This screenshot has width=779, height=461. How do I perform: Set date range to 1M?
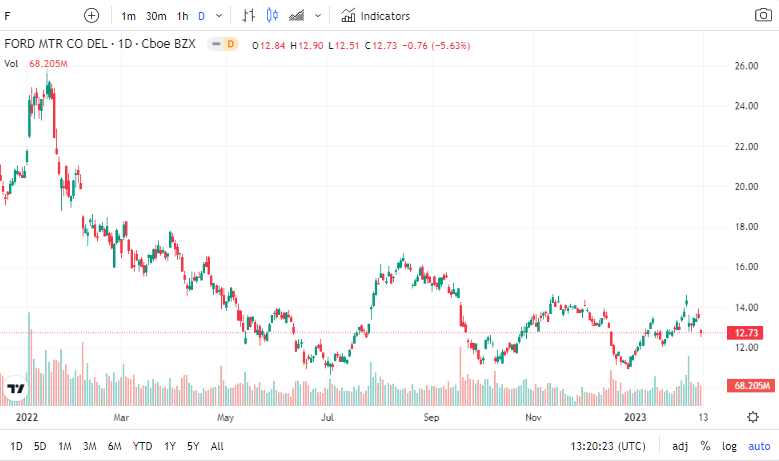click(x=65, y=446)
